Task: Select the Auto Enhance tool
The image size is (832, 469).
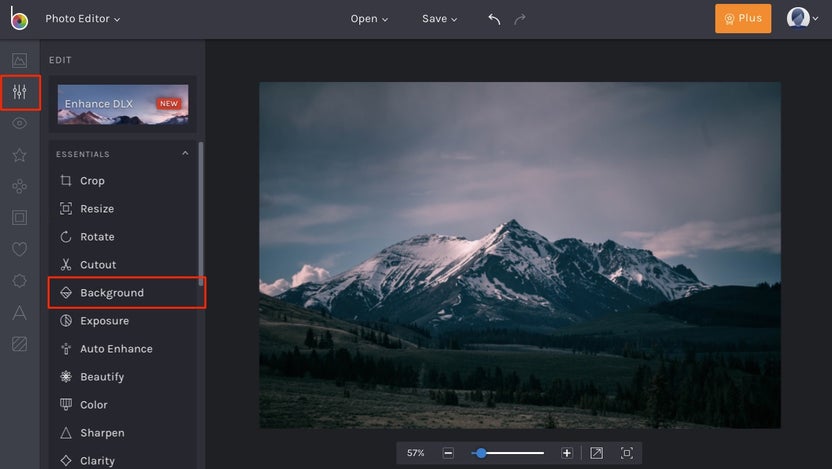Action: 123,349
